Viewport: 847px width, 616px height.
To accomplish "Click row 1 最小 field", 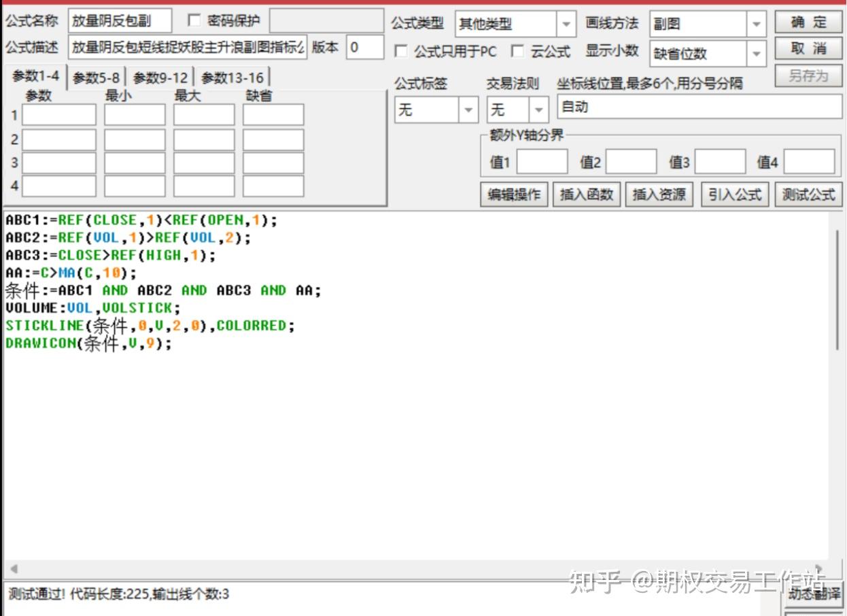I will (135, 115).
